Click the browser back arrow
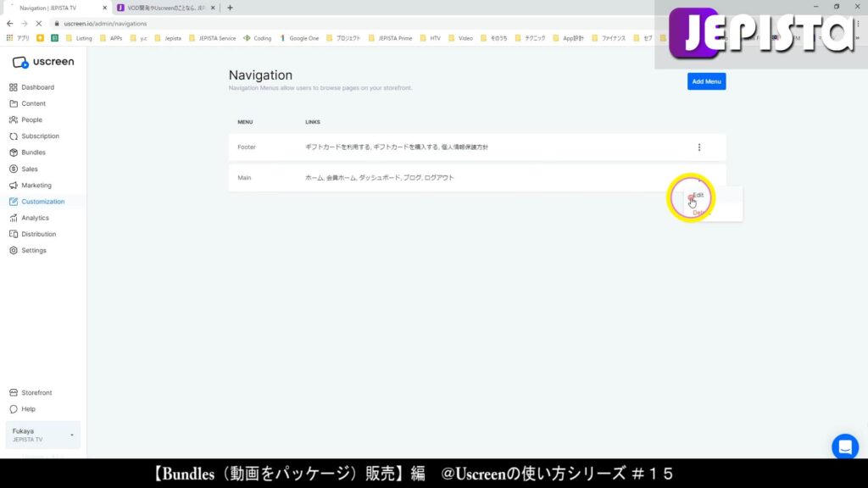Image resolution: width=868 pixels, height=488 pixels. tap(10, 24)
